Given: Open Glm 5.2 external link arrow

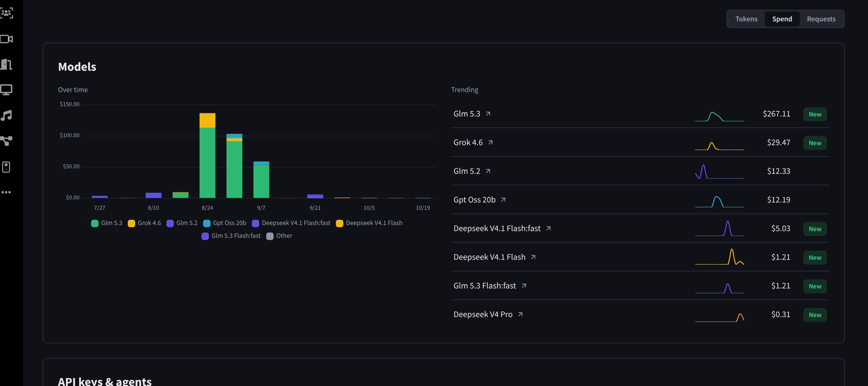Looking at the screenshot, I should click(x=488, y=171).
